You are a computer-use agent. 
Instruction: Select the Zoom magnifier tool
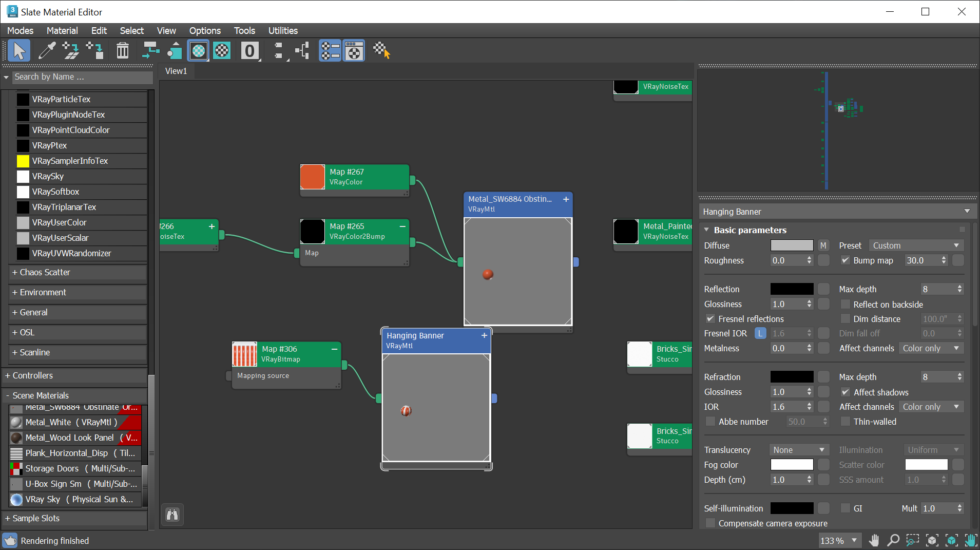[x=893, y=540]
